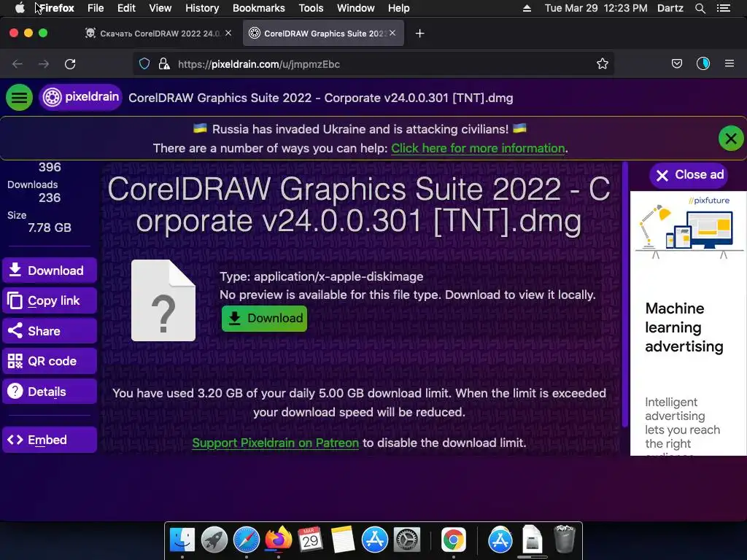747x560 pixels.
Task: Open the Bookmarks menu
Action: coord(259,8)
